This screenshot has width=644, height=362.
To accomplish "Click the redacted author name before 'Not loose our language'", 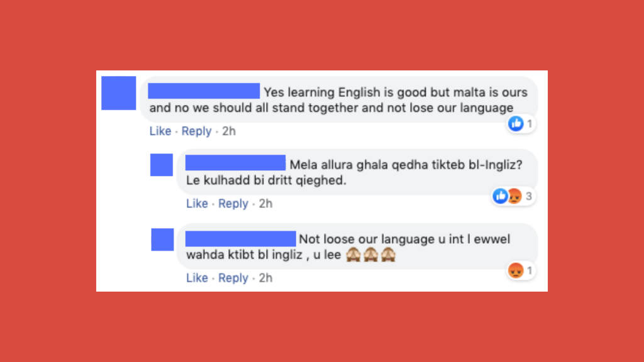I will pyautogui.click(x=240, y=239).
